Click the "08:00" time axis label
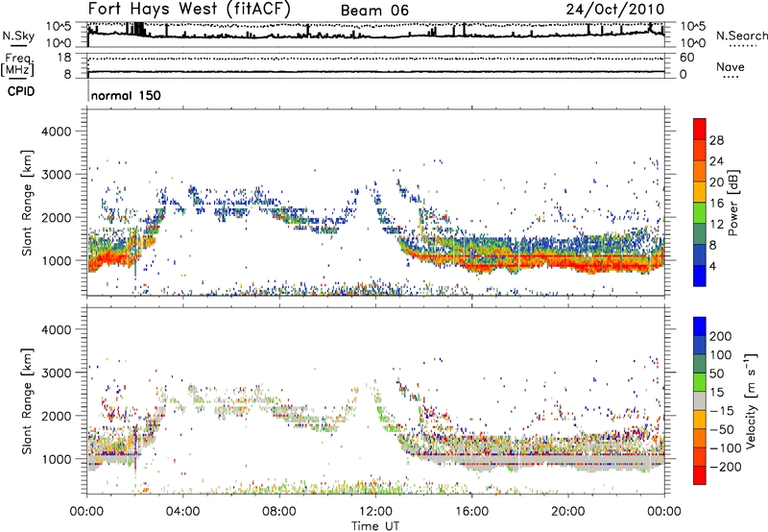Image resolution: width=768 pixels, height=532 pixels. [279, 512]
